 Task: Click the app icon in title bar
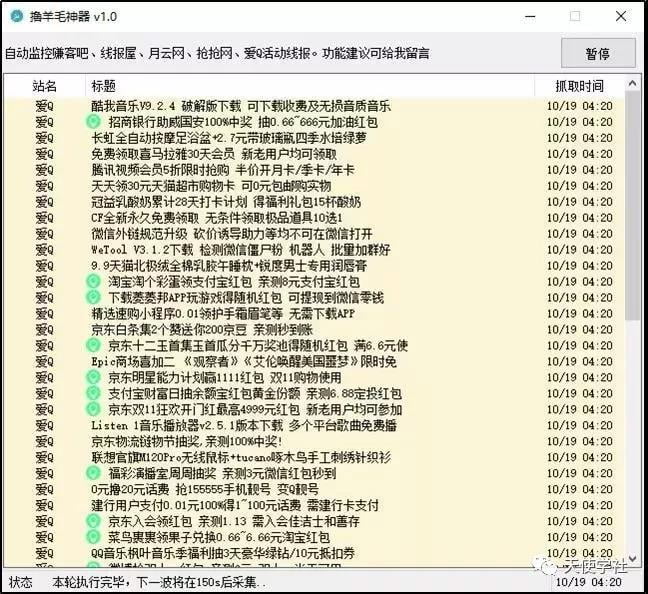tap(17, 17)
